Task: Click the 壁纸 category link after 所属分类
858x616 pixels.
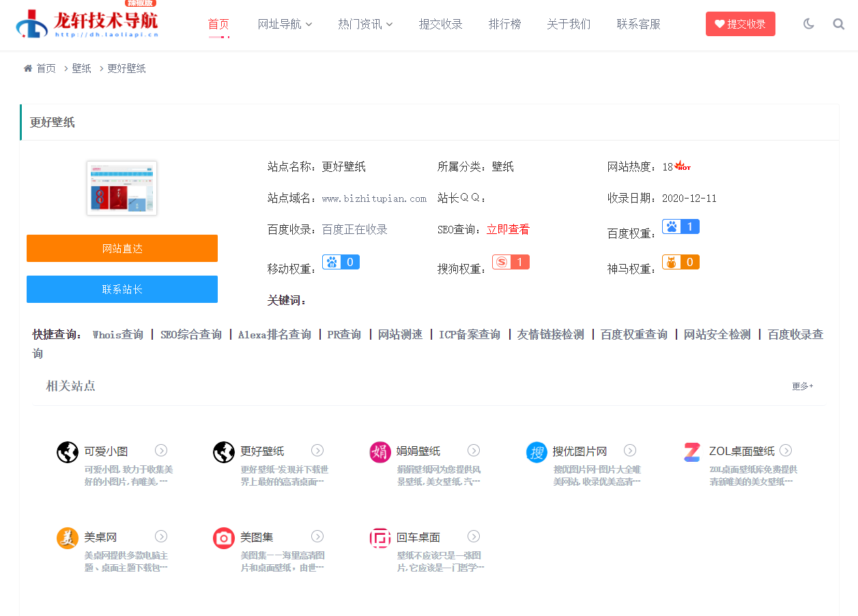Action: [x=503, y=166]
